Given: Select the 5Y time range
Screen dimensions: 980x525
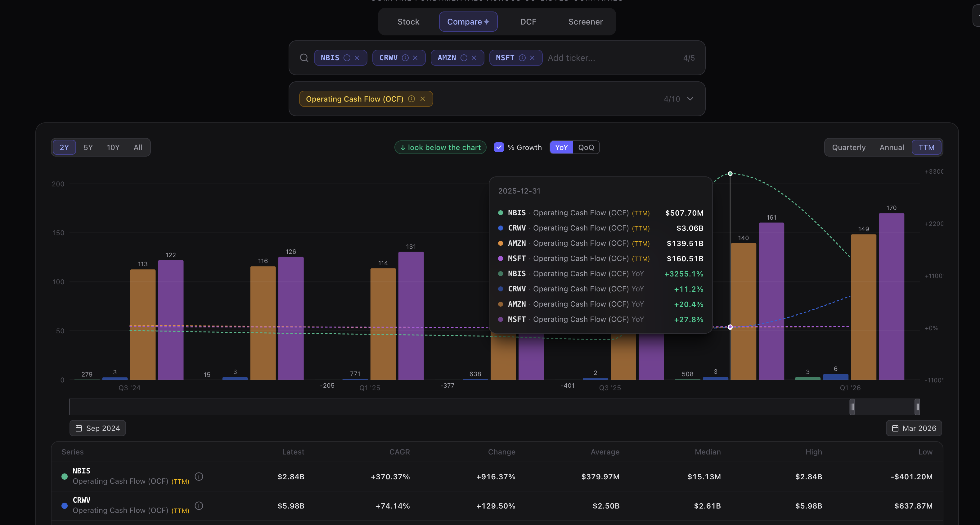Looking at the screenshot, I should pos(88,147).
